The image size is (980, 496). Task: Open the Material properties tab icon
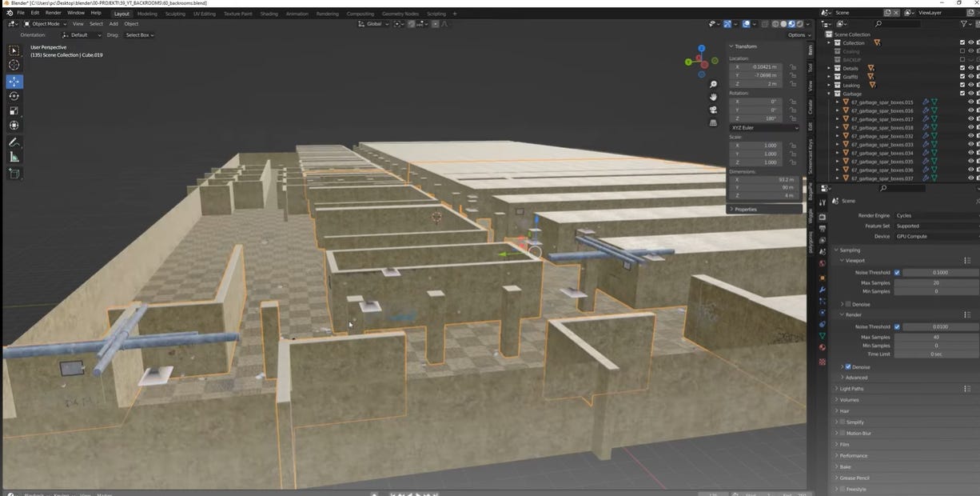tap(823, 348)
